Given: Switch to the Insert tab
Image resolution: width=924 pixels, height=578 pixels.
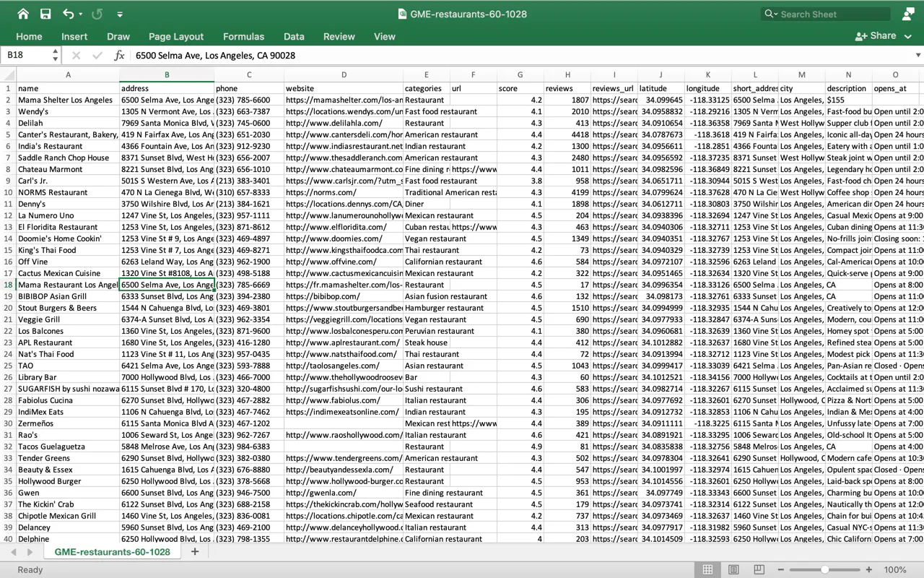Looking at the screenshot, I should pos(74,37).
